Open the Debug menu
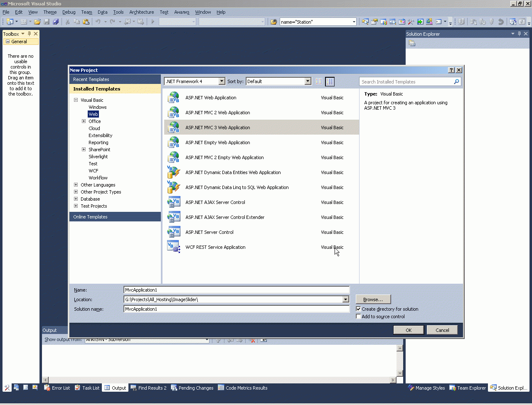The width and height of the screenshot is (532, 405). [69, 12]
